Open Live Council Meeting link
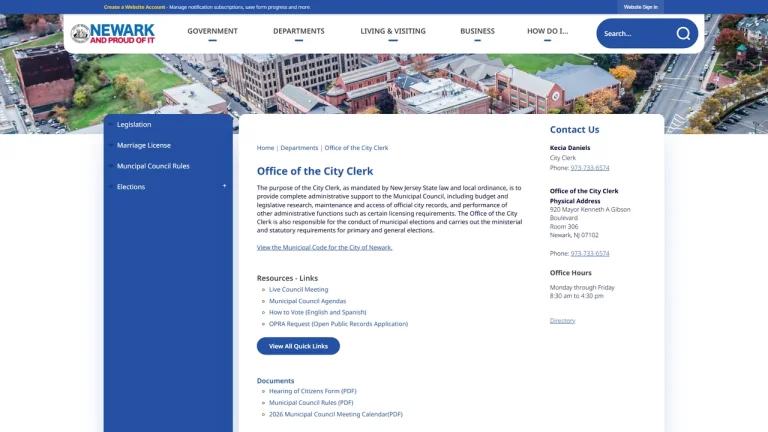 (x=298, y=289)
